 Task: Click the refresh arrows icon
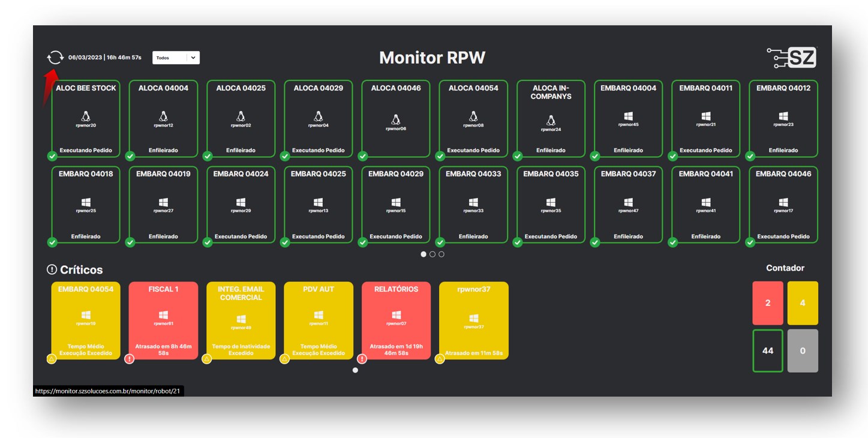[55, 58]
